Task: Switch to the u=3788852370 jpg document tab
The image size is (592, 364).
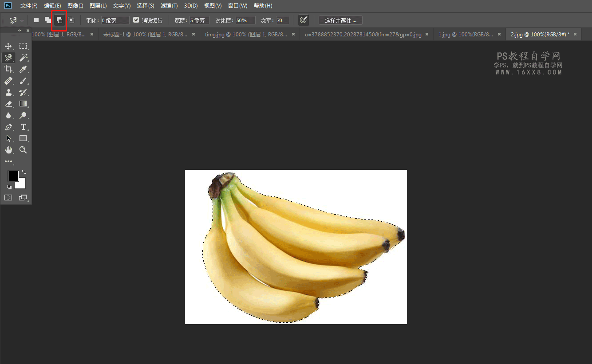Action: tap(366, 34)
